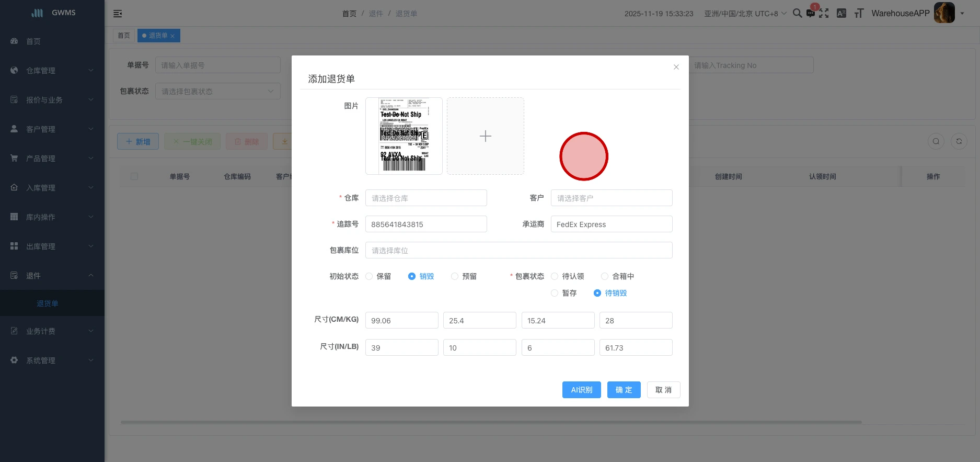Screen dimensions: 980x462
Task: Click the 系统管理 gear icon
Action: pos(14,360)
